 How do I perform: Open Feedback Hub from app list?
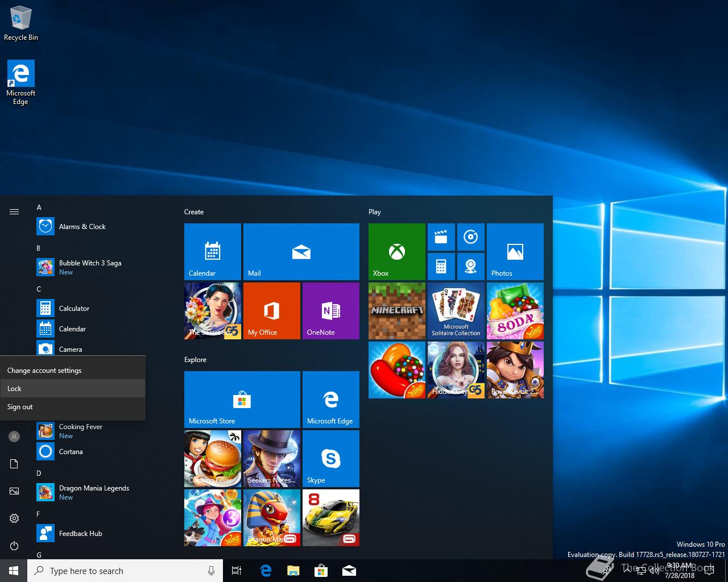point(101,534)
